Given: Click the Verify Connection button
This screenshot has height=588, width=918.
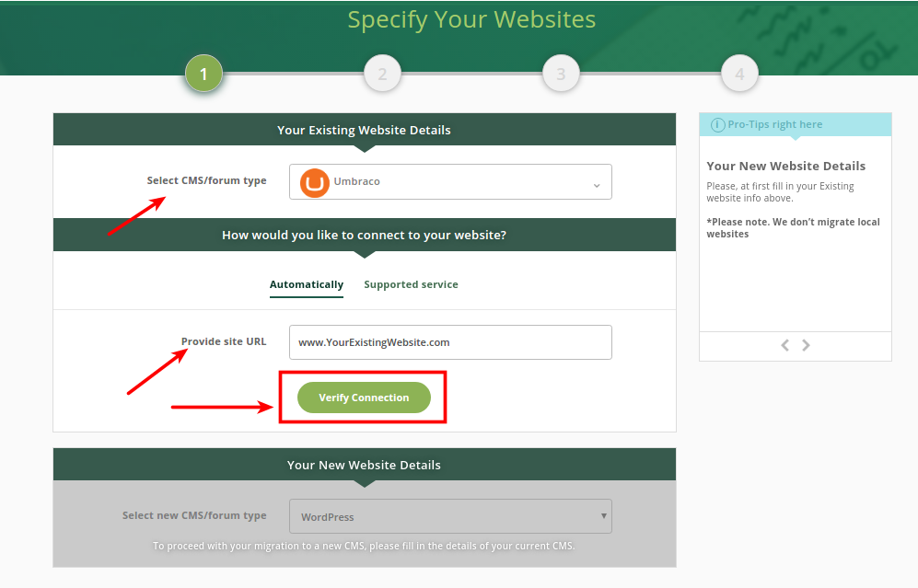Looking at the screenshot, I should coord(364,398).
